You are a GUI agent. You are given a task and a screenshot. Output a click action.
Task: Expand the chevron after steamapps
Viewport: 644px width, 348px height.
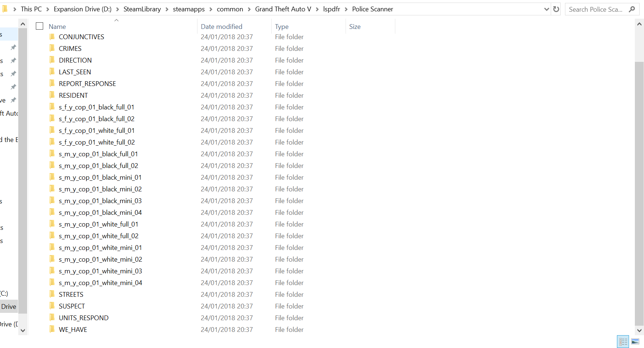211,9
